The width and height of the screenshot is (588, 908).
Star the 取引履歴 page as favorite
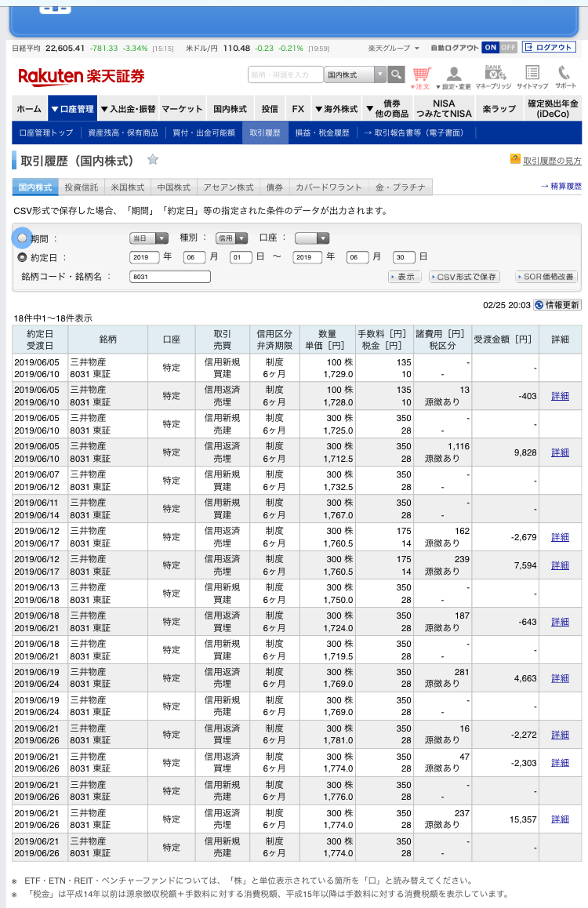tap(153, 159)
